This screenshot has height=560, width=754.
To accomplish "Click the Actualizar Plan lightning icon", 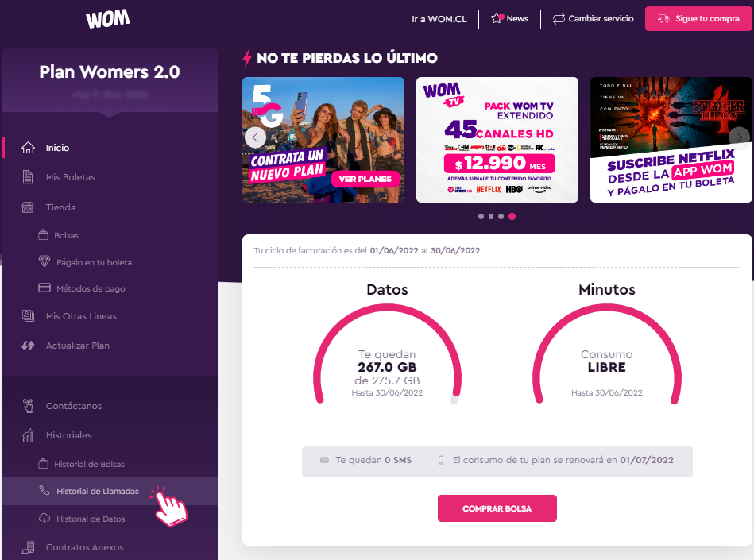I will [28, 345].
